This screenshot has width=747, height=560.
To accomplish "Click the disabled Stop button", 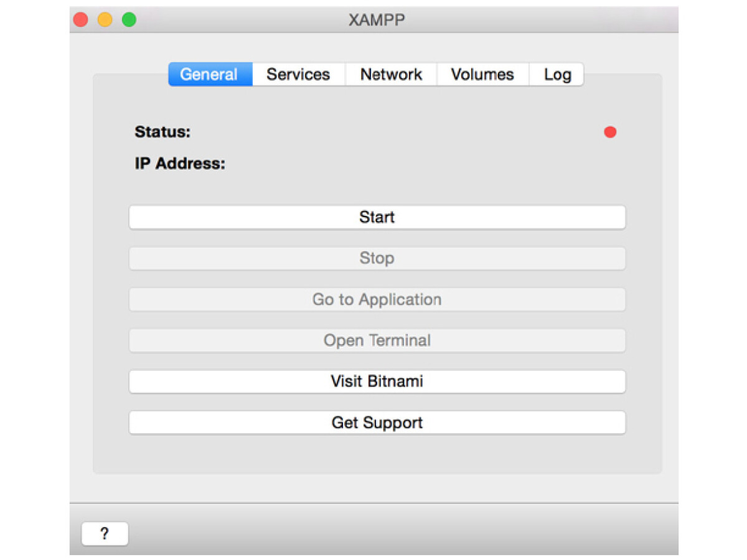I will click(377, 258).
